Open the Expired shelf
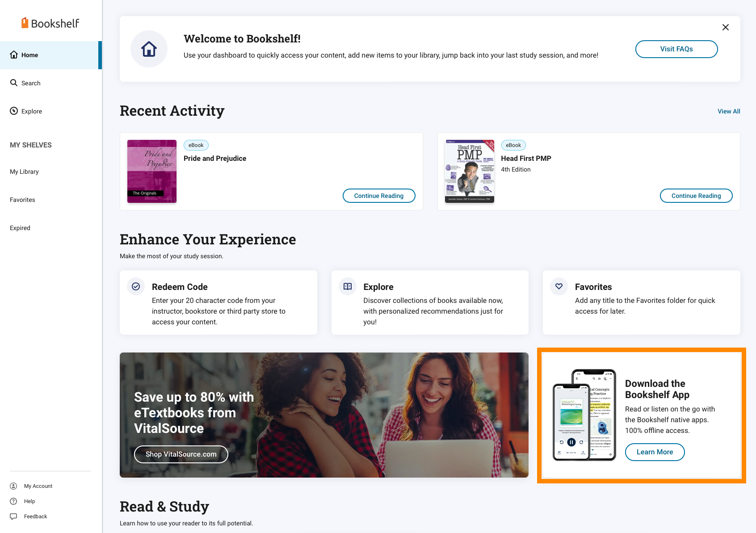This screenshot has width=756, height=533. tap(20, 228)
